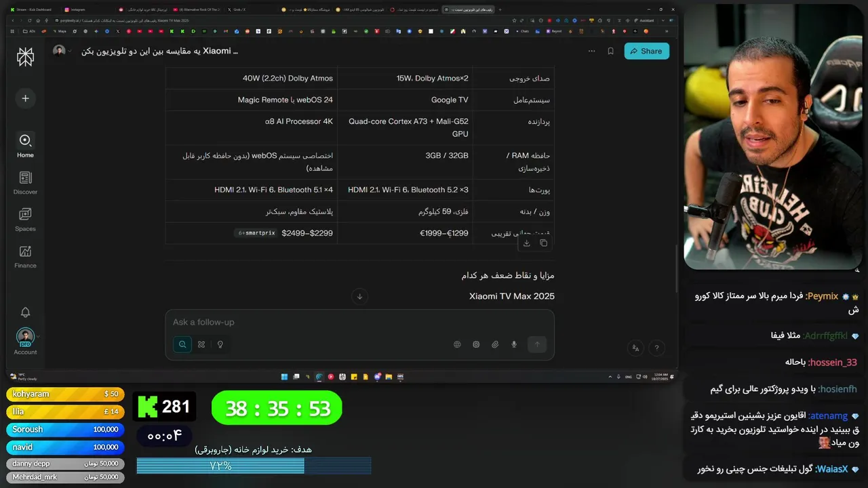The image size is (868, 488).
Task: Open the Discover section in the sidebar
Action: [x=25, y=182]
